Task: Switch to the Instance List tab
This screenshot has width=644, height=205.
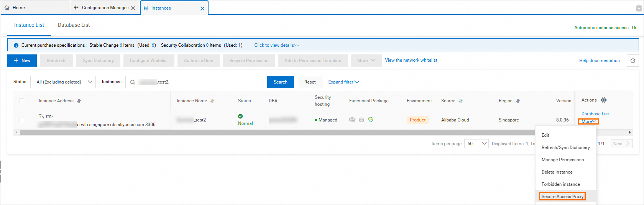Action: 29,25
